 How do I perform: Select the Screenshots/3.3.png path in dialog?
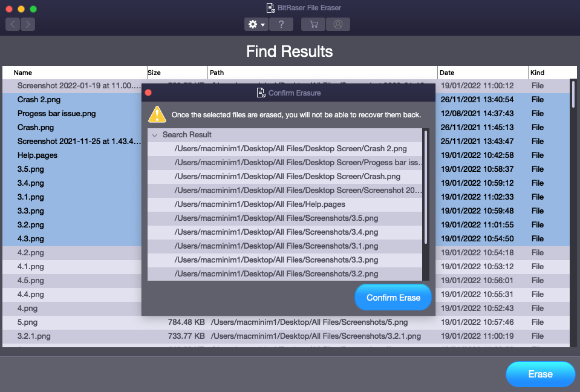pyautogui.click(x=285, y=260)
